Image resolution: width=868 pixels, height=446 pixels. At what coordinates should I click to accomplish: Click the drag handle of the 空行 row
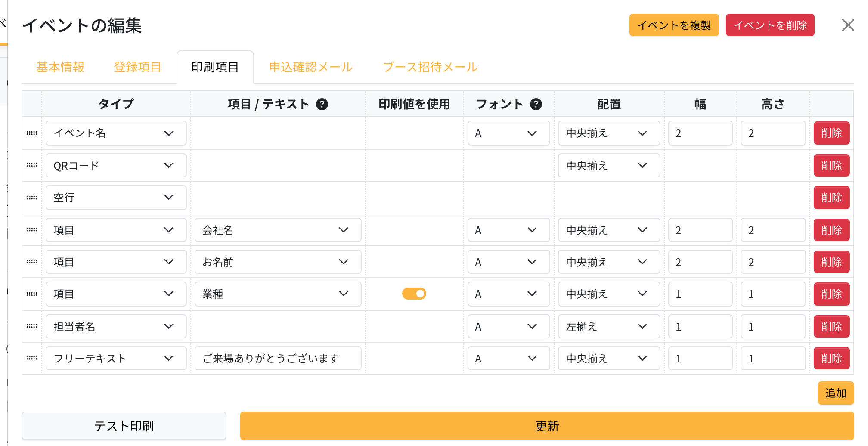point(32,198)
